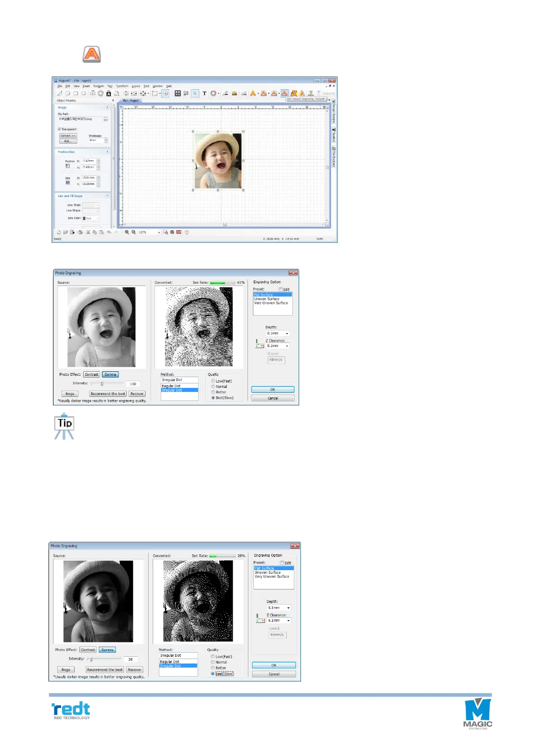Activate the arrow pointer selection tool
The height and width of the screenshot is (756, 535).
coord(195,93)
